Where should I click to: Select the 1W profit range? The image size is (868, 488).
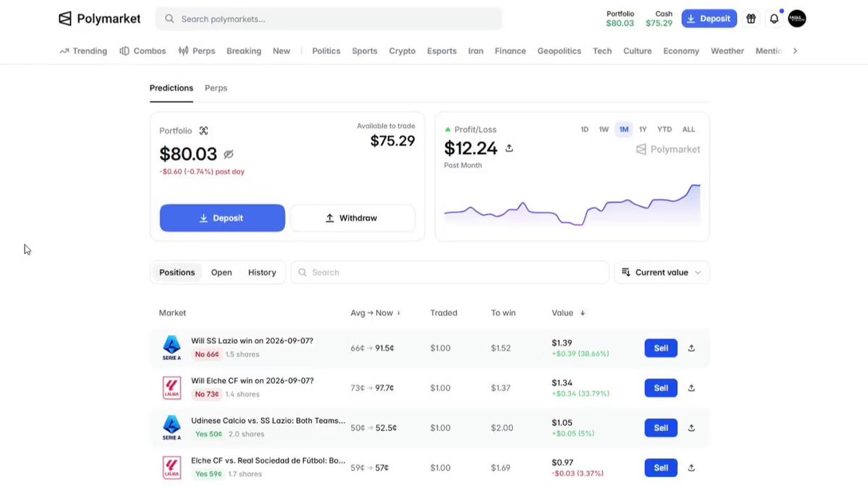(603, 129)
